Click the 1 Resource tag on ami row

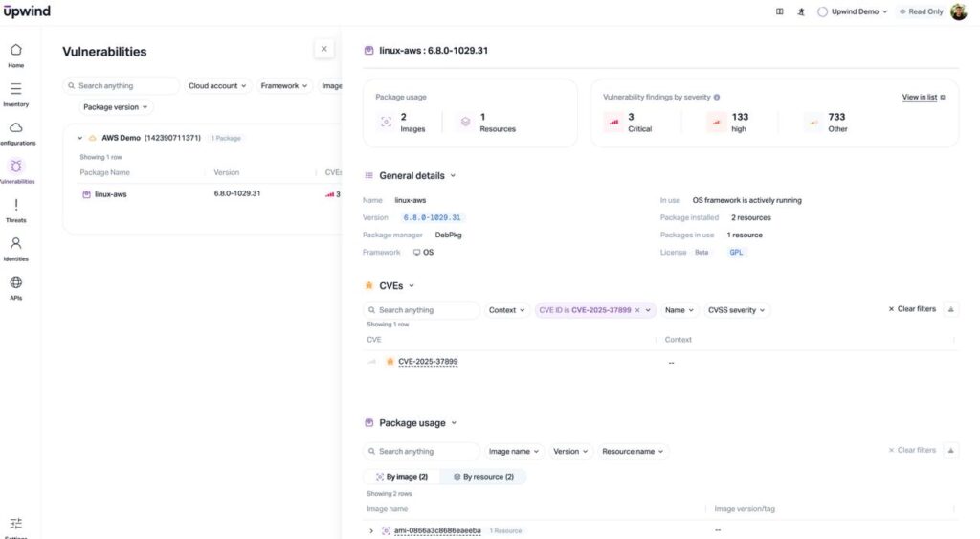505,531
